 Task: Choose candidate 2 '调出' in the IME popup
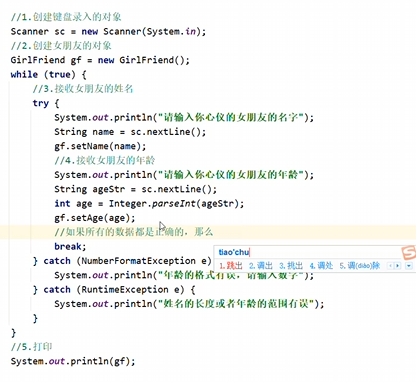(261, 266)
